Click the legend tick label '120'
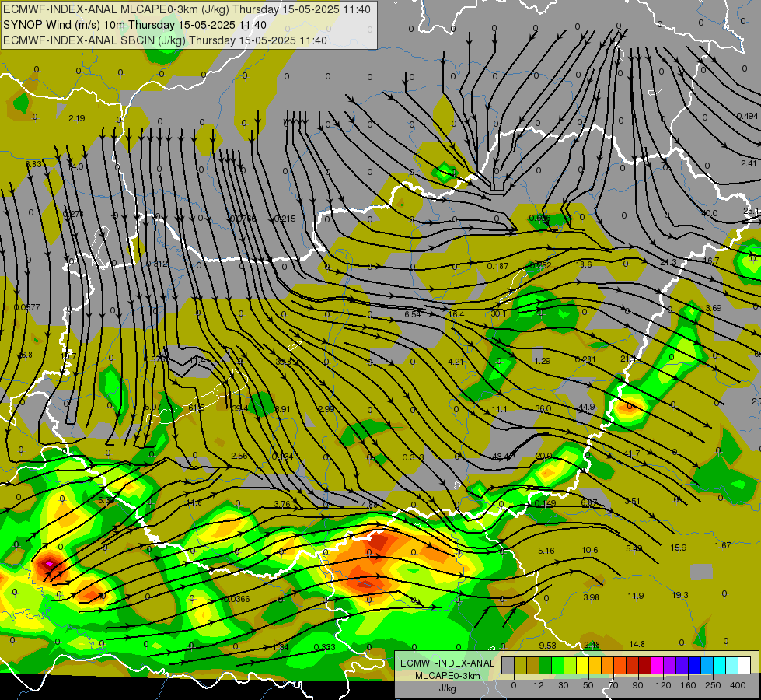The height and width of the screenshot is (700, 761). [x=663, y=685]
